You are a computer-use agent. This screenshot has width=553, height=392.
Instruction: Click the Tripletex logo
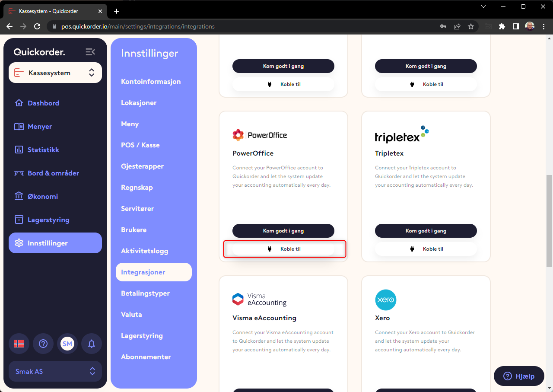coord(402,134)
